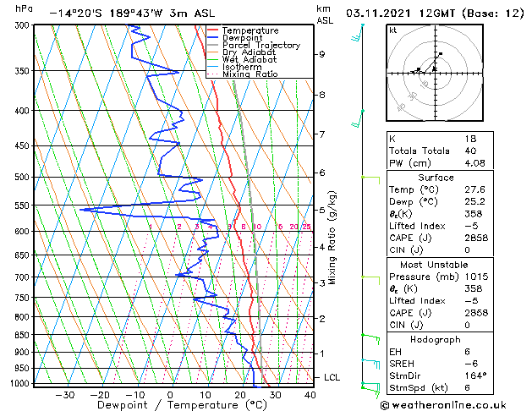Click the green wind barb at 700 hPa
532x411 pixels.
[x=370, y=280]
